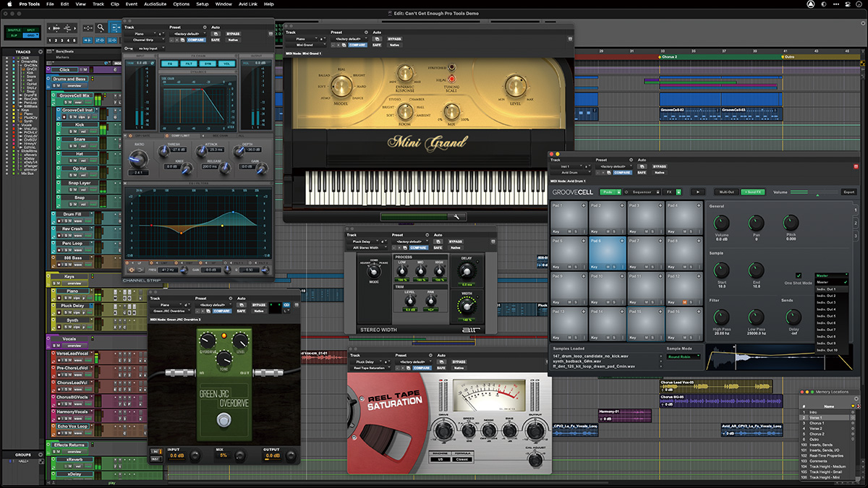Toggle SAFE on the Stereo Width plugin
The width and height of the screenshot is (868, 488).
[x=438, y=247]
